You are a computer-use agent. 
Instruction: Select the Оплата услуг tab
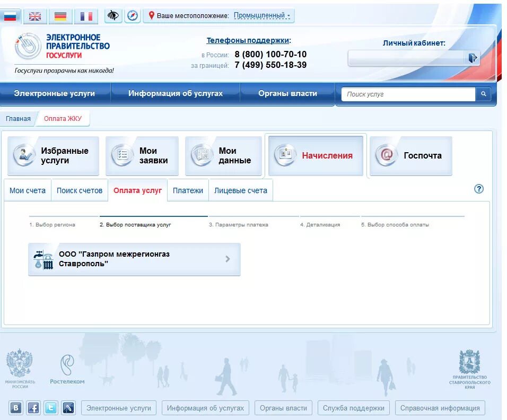(x=137, y=190)
